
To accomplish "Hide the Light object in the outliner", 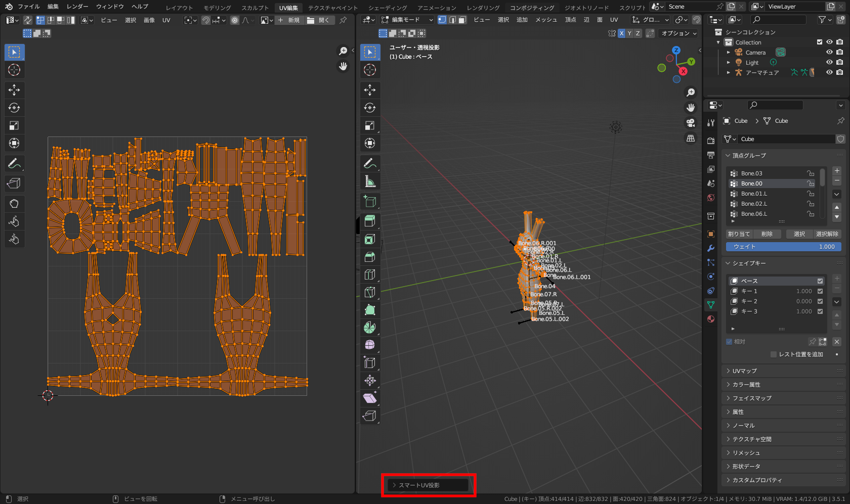I will 829,62.
